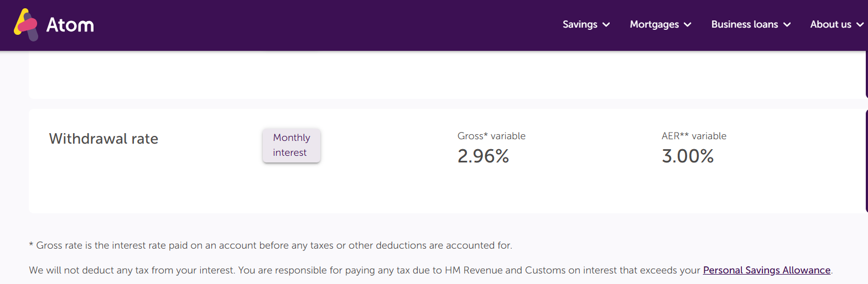Image resolution: width=868 pixels, height=284 pixels.
Task: Click the HM Revenue and Customs sentence
Action: coord(430,270)
